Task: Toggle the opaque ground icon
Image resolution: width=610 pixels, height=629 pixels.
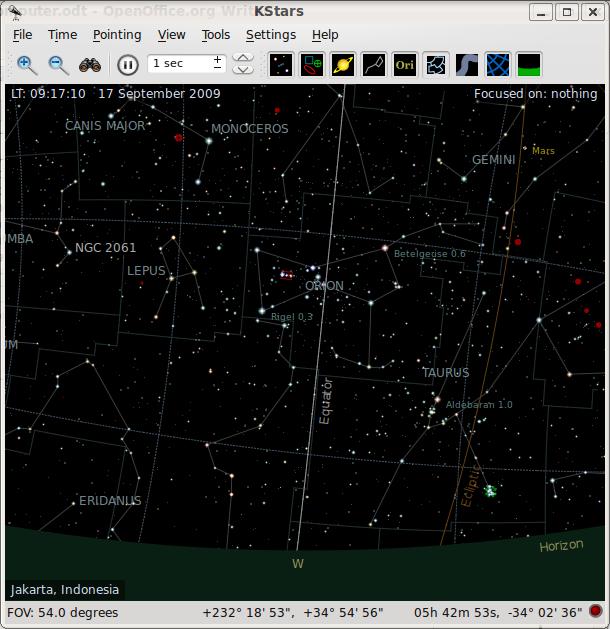Action: pos(528,65)
